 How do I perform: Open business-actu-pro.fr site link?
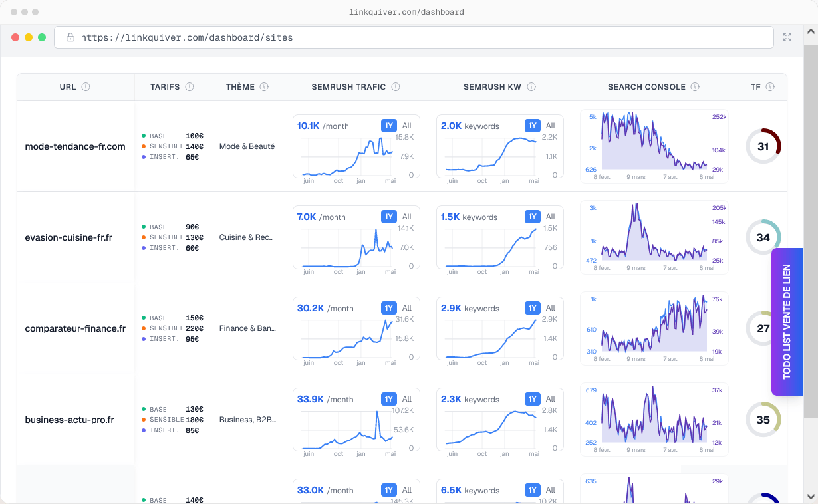click(x=70, y=420)
